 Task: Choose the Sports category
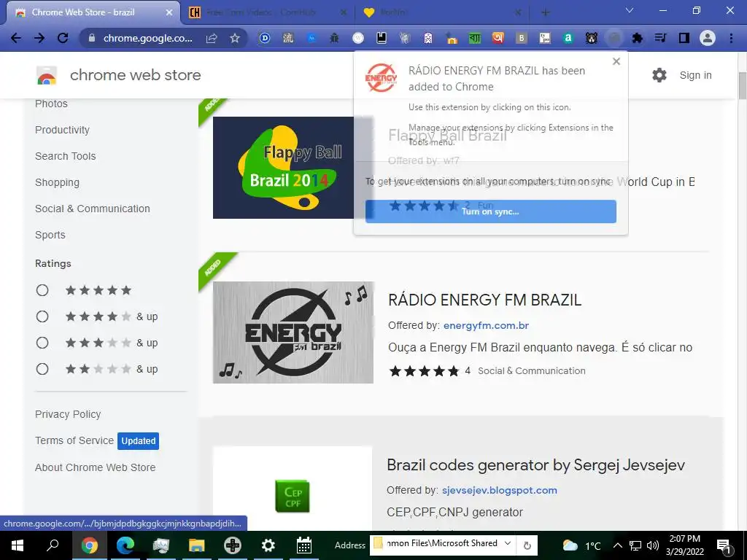(x=50, y=235)
